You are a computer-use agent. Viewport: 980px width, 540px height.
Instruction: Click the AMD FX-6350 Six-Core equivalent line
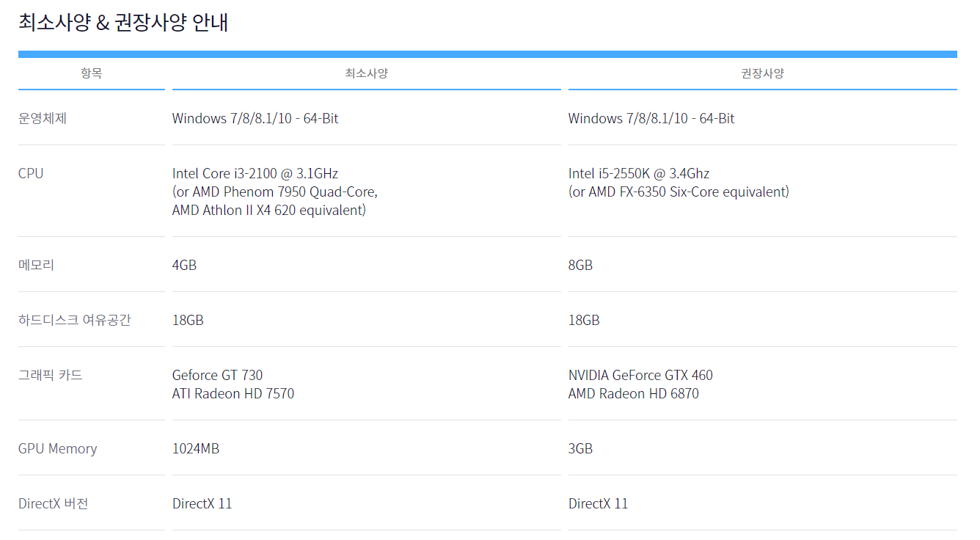point(679,191)
